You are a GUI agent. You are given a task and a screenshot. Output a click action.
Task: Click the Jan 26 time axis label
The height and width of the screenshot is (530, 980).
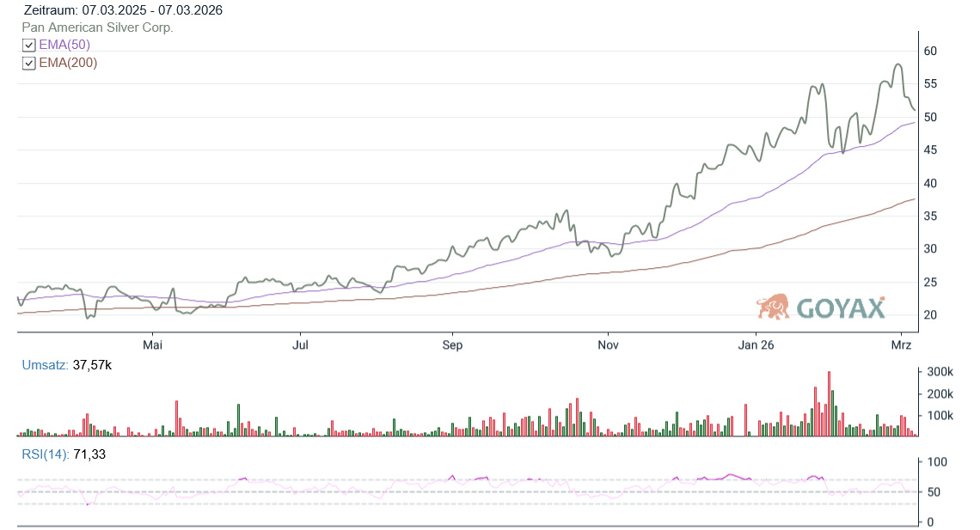[756, 345]
